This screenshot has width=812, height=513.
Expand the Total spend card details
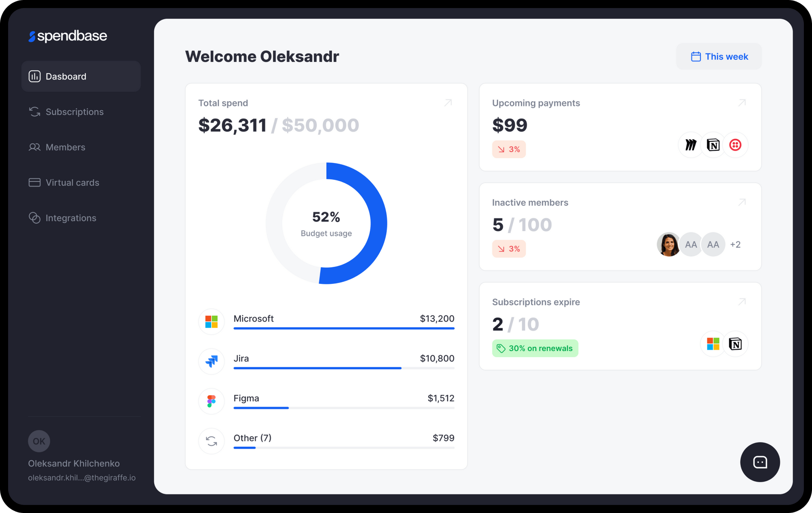coord(448,103)
